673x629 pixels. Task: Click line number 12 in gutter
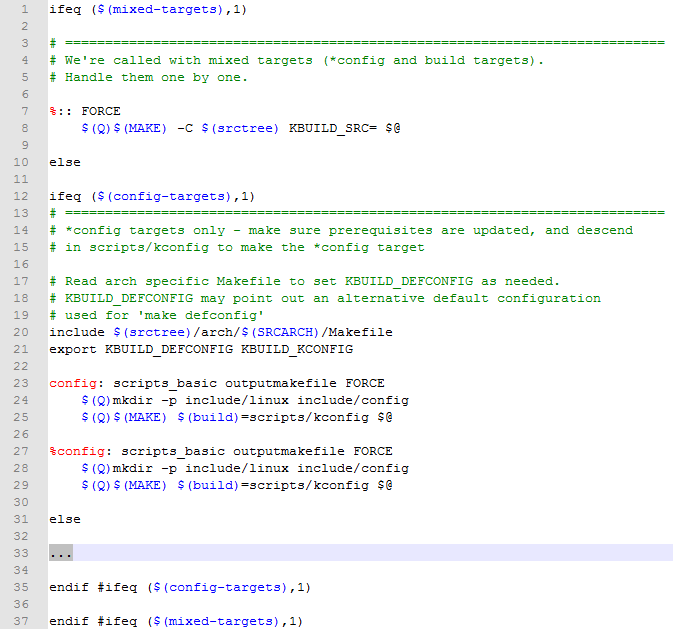click(21, 197)
